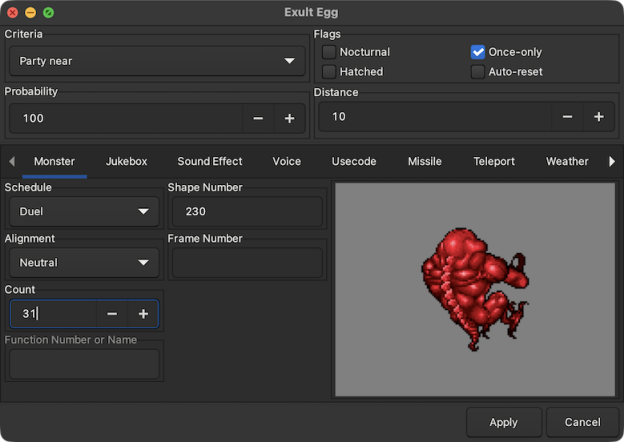Screen dimensions: 624x442
Task: Uncheck the Once-only flag
Action: (x=478, y=52)
